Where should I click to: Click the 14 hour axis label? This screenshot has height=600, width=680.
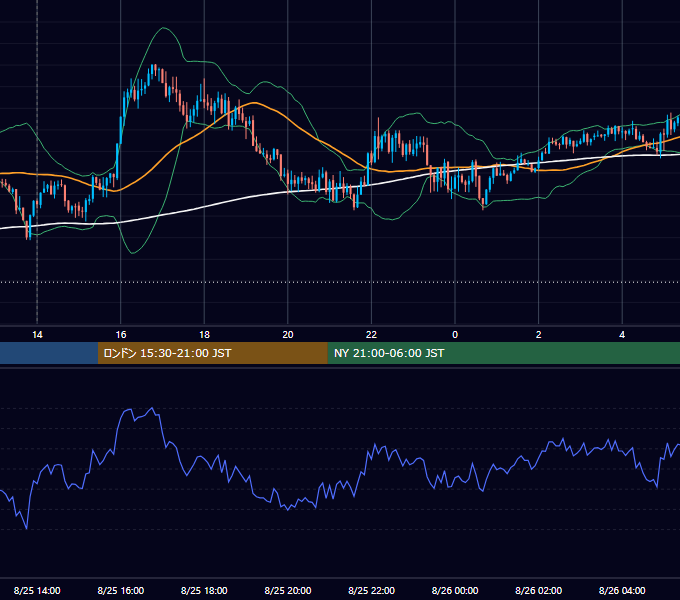[x=37, y=335]
